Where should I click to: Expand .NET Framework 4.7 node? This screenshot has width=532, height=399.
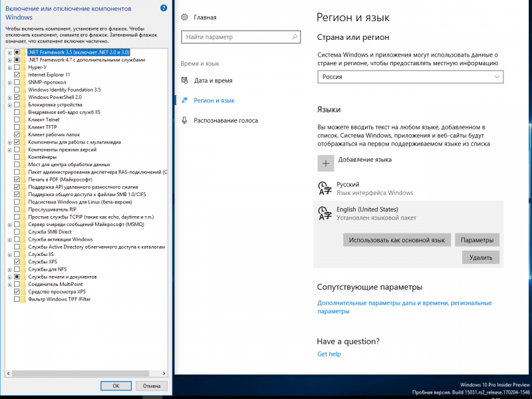[10, 60]
